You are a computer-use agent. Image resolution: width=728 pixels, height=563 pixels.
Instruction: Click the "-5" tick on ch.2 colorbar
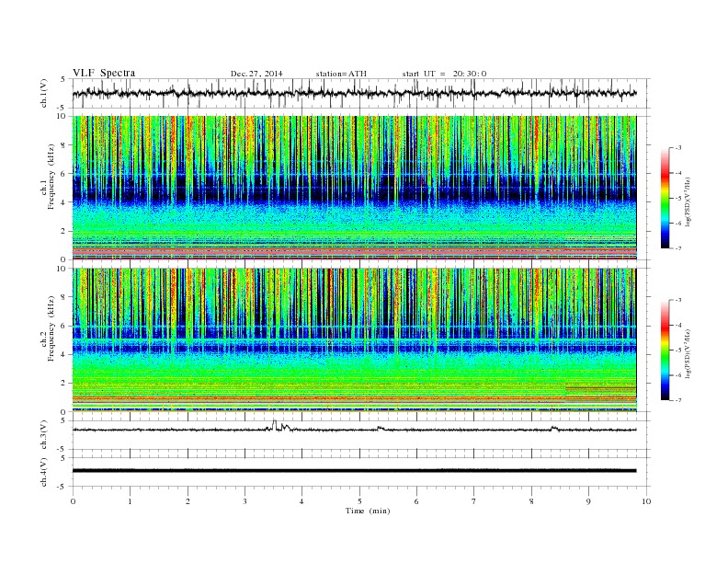click(678, 350)
